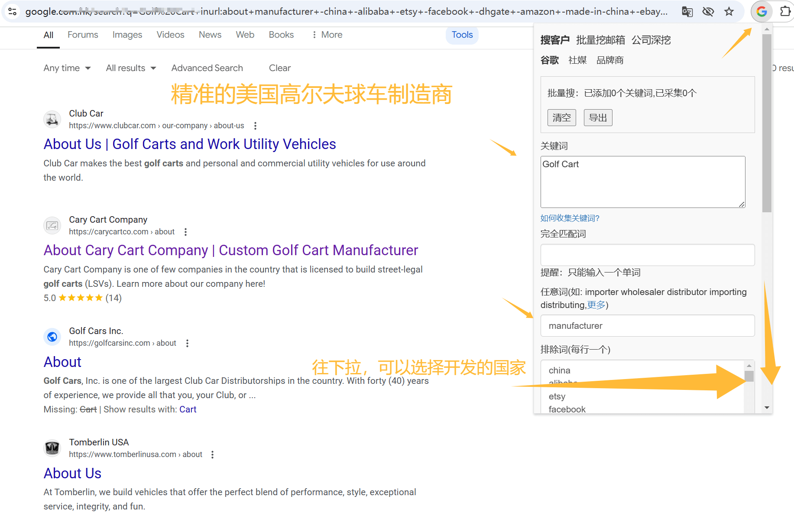Open the More search categories menu
The height and width of the screenshot is (532, 794).
click(x=327, y=35)
